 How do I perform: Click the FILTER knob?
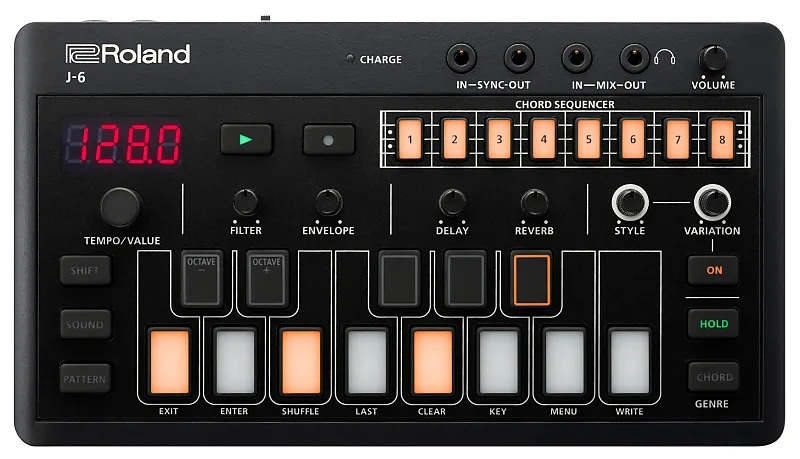pyautogui.click(x=246, y=201)
